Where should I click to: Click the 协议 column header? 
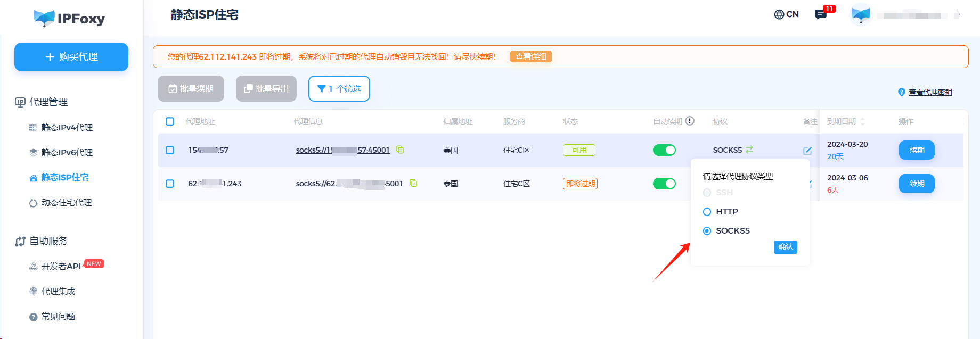720,121
